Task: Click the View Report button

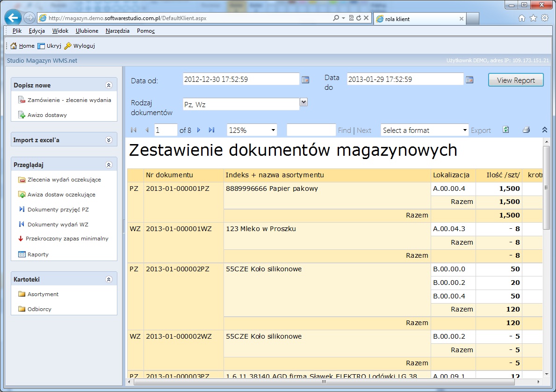Action: point(515,80)
